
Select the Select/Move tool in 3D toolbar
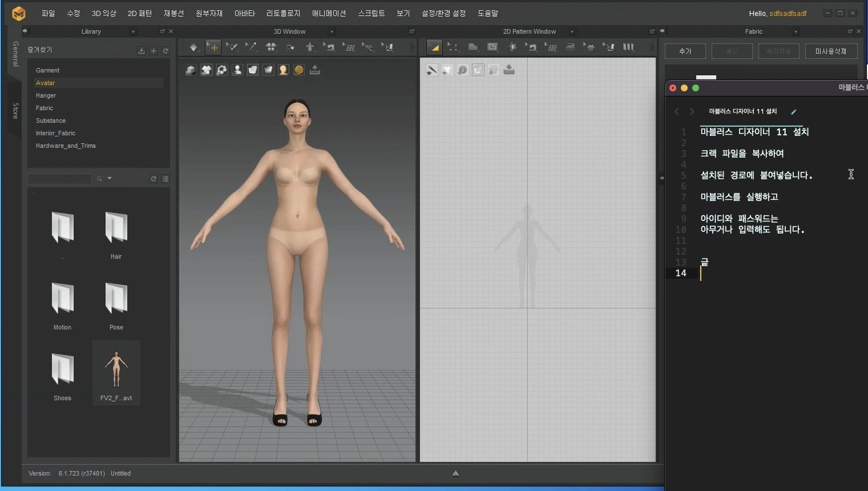coord(213,47)
